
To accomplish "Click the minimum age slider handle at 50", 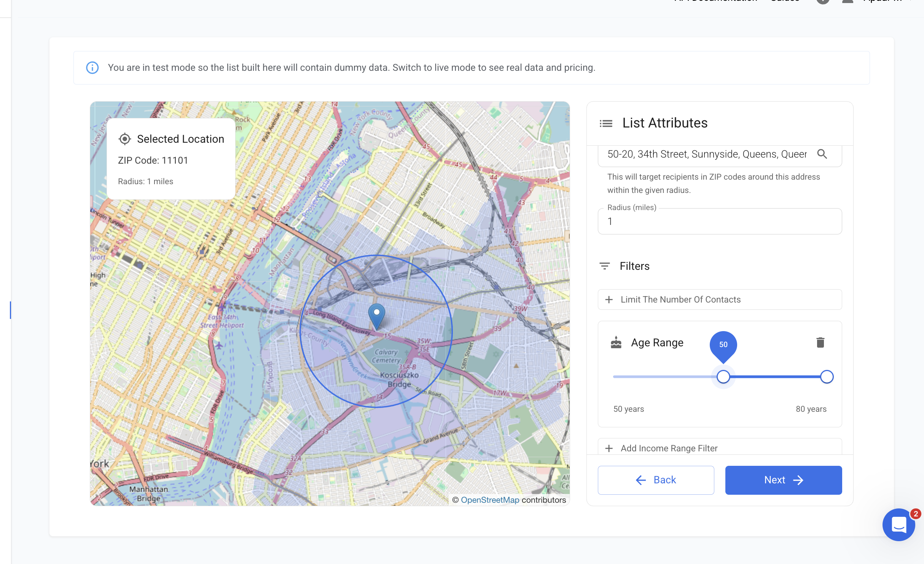I will (x=723, y=377).
